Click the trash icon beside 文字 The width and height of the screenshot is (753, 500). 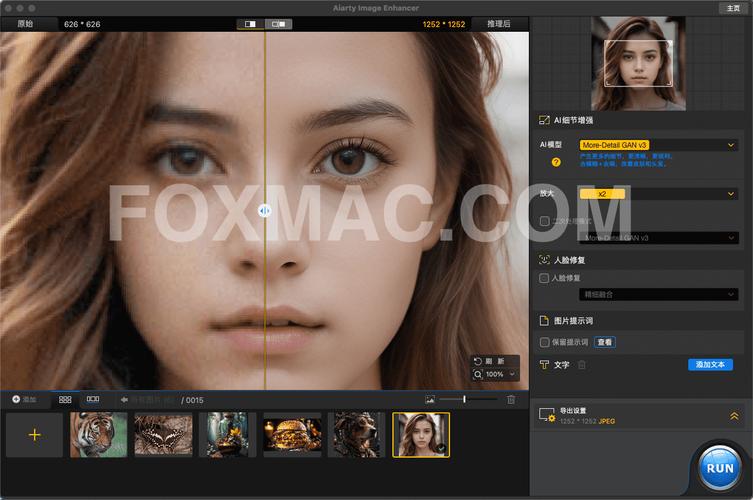582,365
